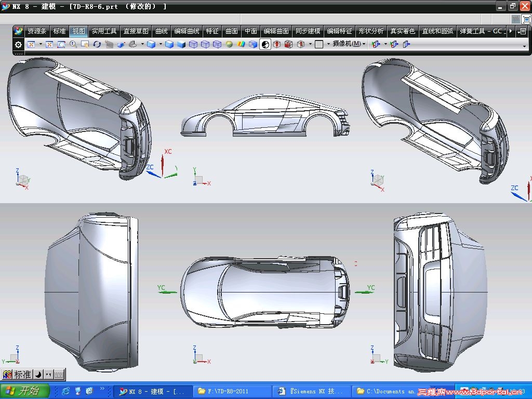Viewport: 532px width, 399px height.
Task: Click the 开始 Start button
Action: (x=25, y=391)
